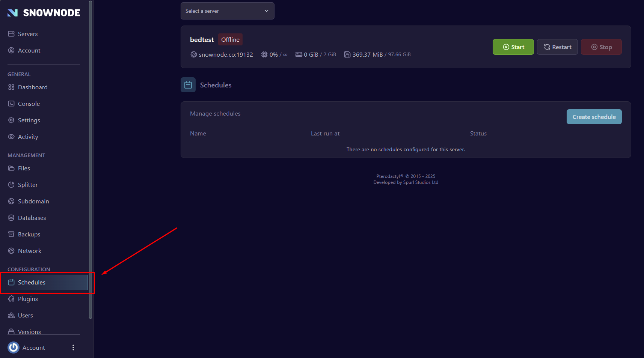The image size is (644, 358).
Task: Click the Account label at sidebar bottom
Action: 33,347
